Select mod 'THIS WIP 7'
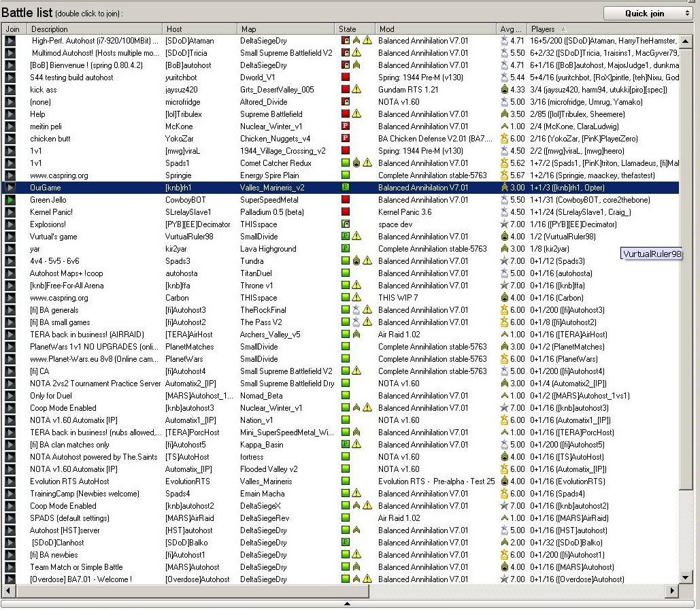Screen dimensions: 700x610 pos(398,298)
